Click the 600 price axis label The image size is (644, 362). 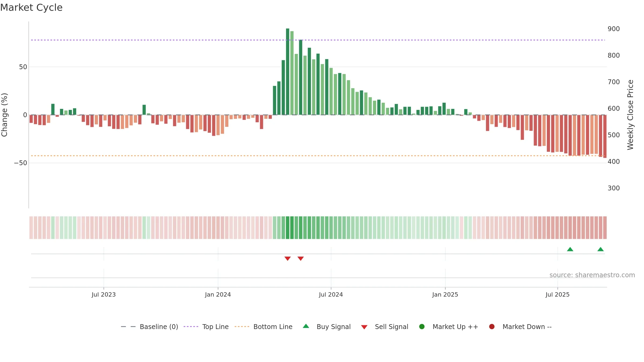tap(614, 108)
